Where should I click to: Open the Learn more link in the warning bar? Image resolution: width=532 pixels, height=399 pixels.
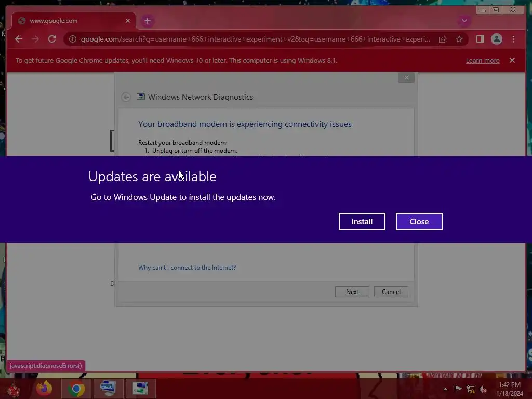[x=482, y=61]
